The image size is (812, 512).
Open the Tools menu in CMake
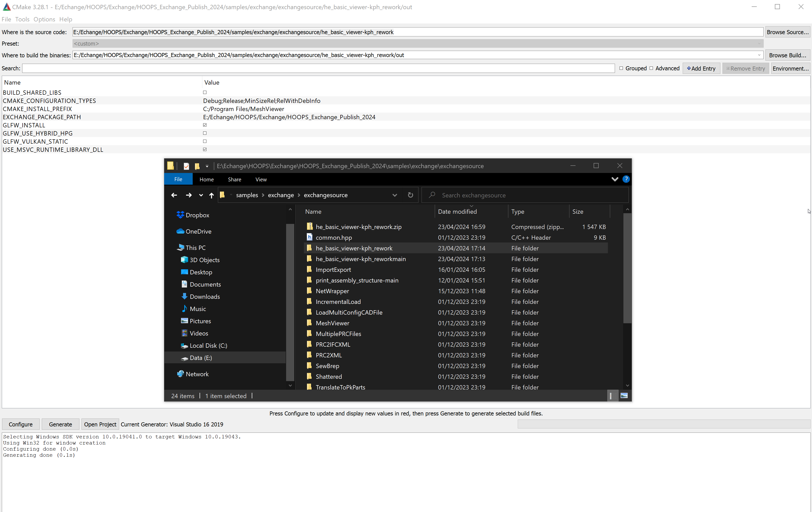pos(22,19)
